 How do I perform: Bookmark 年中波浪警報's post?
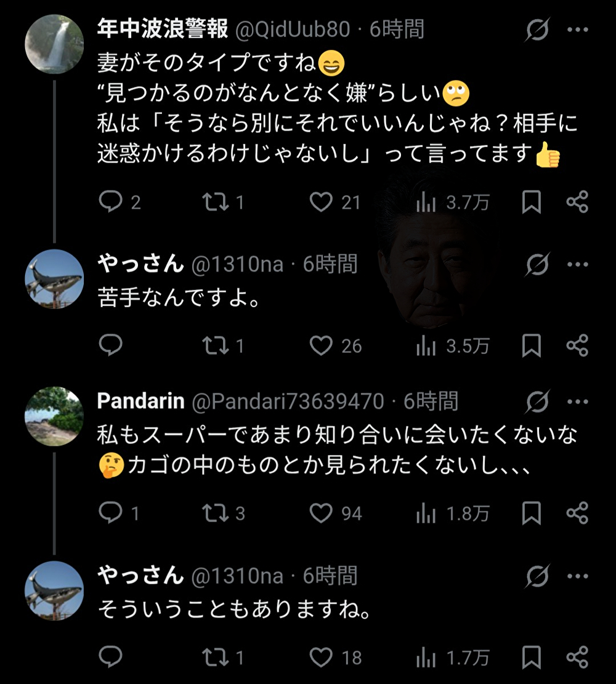click(531, 201)
